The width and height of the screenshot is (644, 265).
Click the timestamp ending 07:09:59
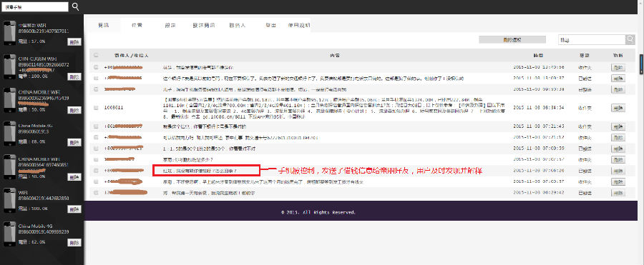pos(538,148)
